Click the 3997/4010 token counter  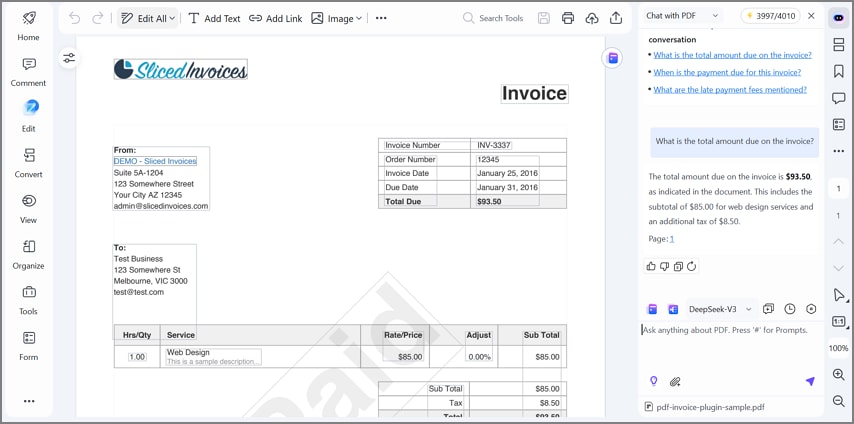point(770,16)
